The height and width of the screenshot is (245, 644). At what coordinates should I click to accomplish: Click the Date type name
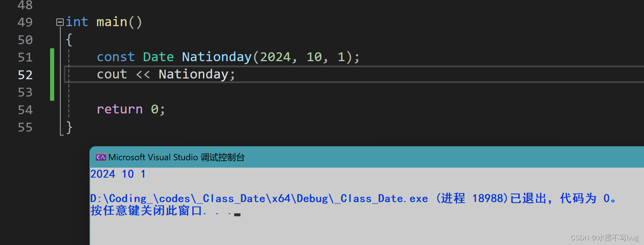click(158, 57)
